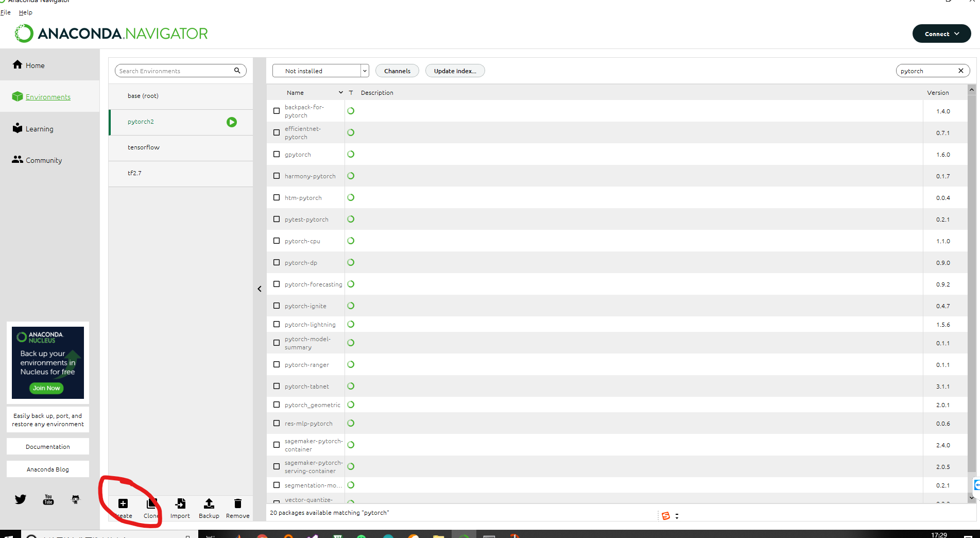Click the Version column header

(938, 93)
